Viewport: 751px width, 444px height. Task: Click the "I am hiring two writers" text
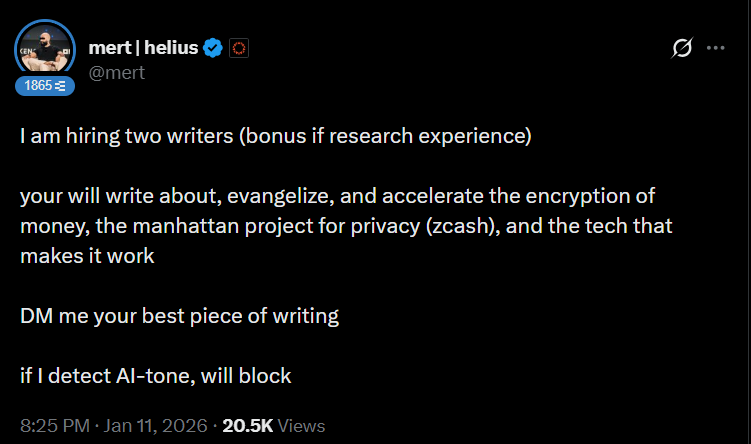click(x=126, y=136)
